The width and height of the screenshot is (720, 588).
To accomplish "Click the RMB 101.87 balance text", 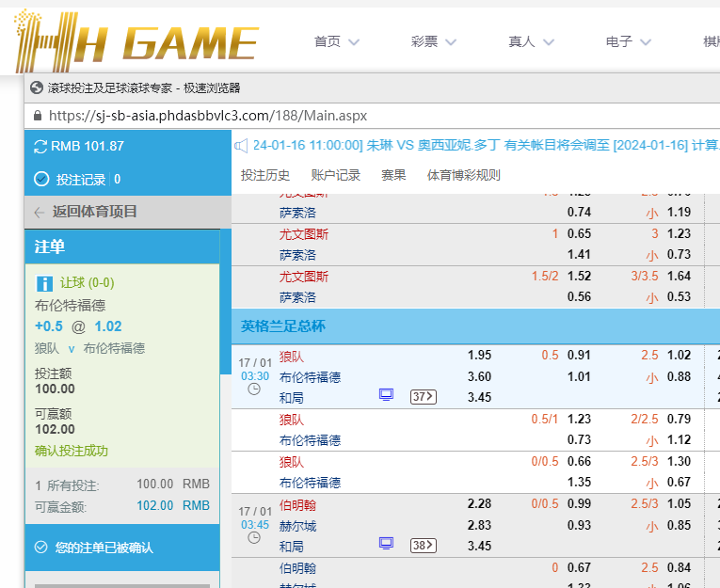I will (x=88, y=147).
